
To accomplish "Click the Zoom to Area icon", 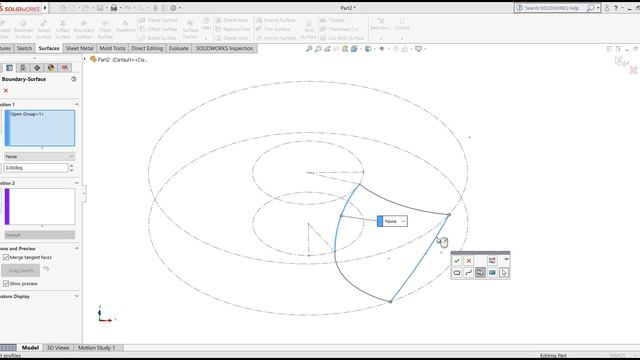I will click(x=318, y=49).
